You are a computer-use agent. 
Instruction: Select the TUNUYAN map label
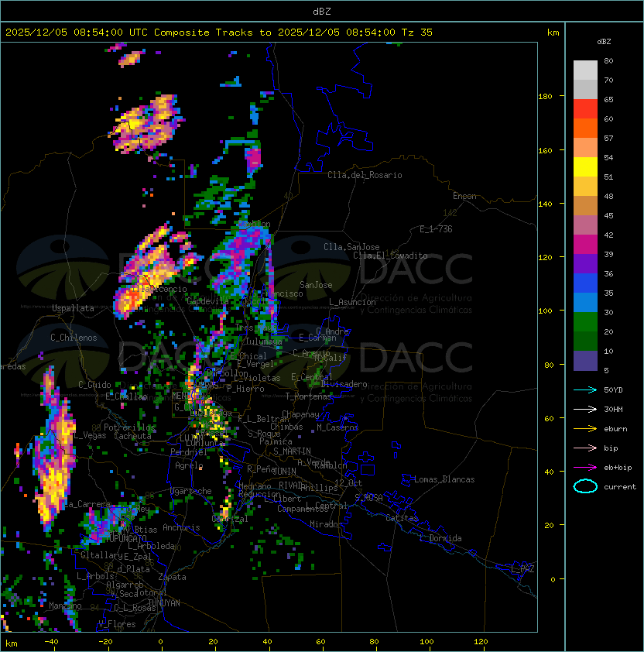click(164, 603)
